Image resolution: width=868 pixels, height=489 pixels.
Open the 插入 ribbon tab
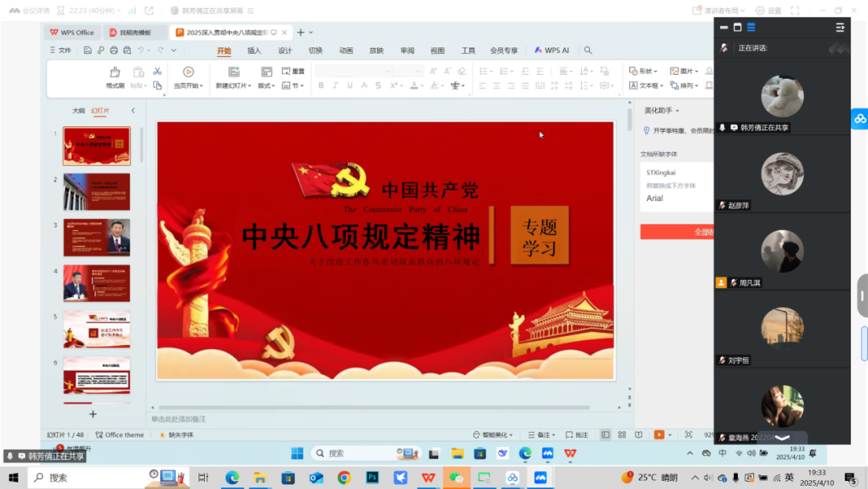click(x=254, y=51)
